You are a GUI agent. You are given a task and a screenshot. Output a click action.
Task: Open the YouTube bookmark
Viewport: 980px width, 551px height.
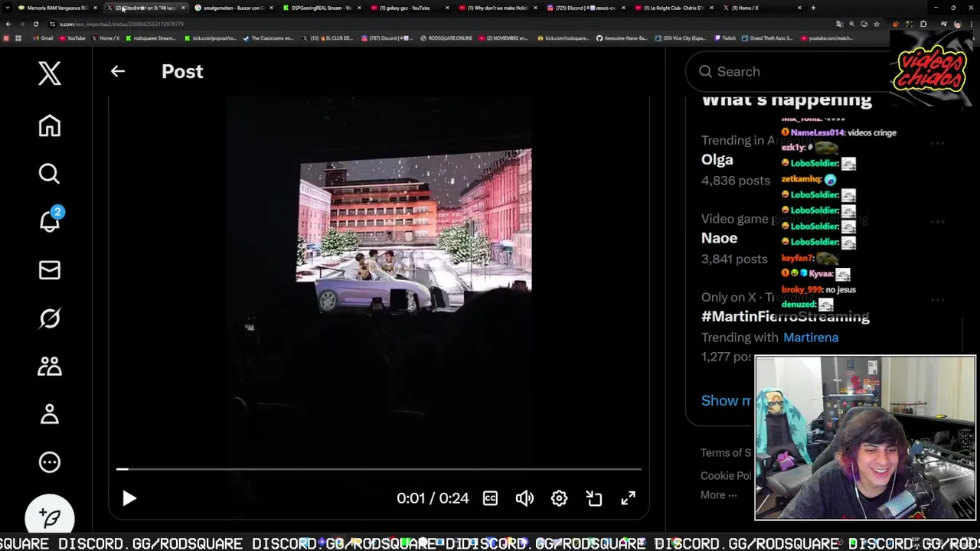[72, 38]
